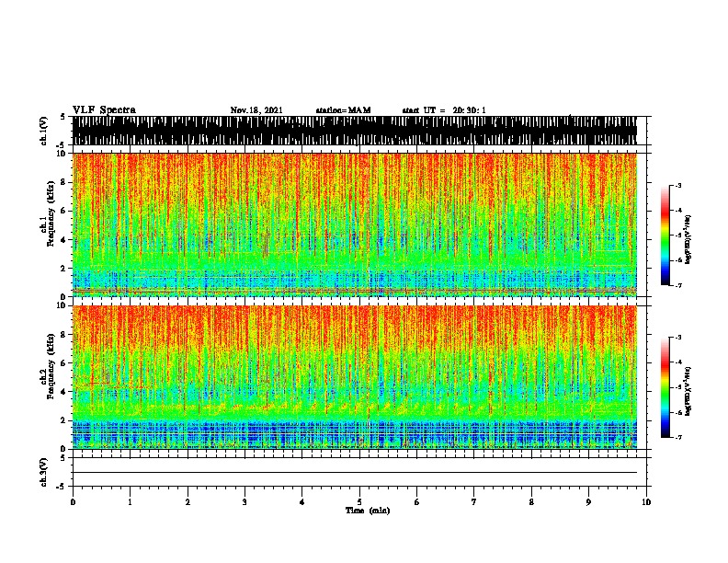Click the "ch.3(V)" axis label
The height and width of the screenshot is (563, 728).
click(x=44, y=472)
